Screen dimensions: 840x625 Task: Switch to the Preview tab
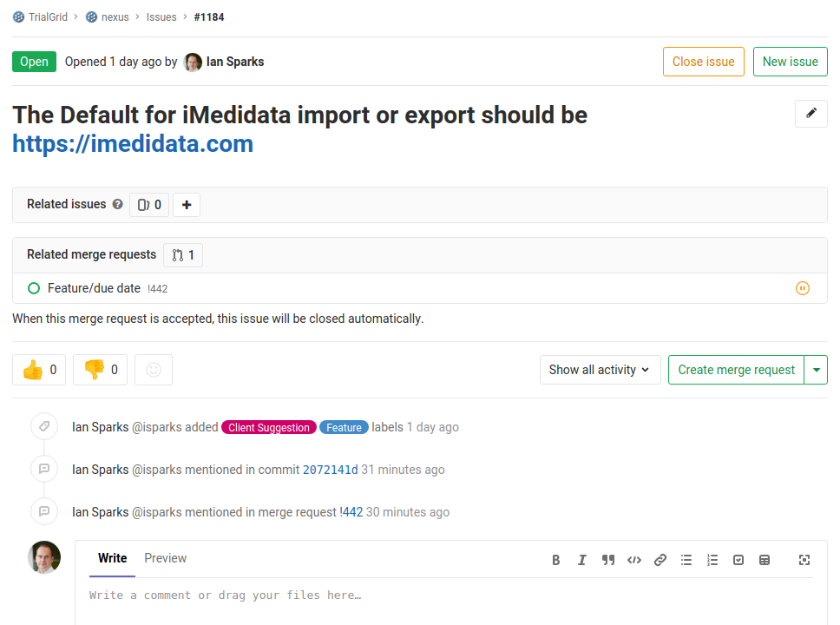(166, 558)
